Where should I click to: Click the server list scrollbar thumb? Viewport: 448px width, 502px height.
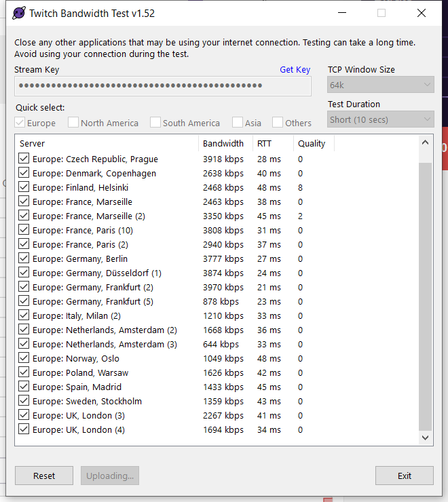tap(425, 296)
